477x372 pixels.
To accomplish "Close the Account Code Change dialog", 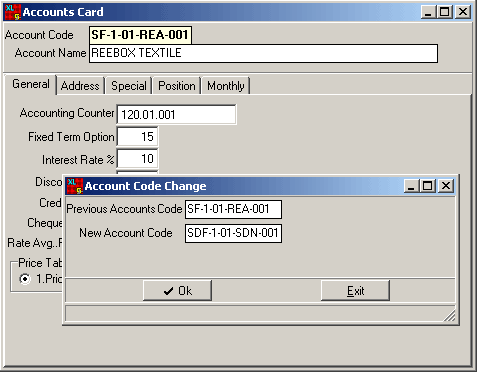I will 446,186.
